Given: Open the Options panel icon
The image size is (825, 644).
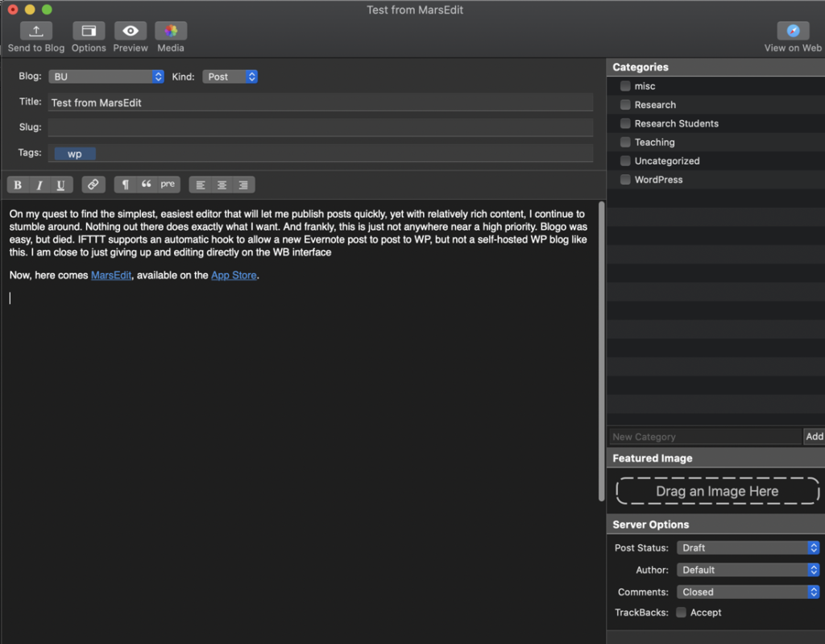Looking at the screenshot, I should (89, 31).
